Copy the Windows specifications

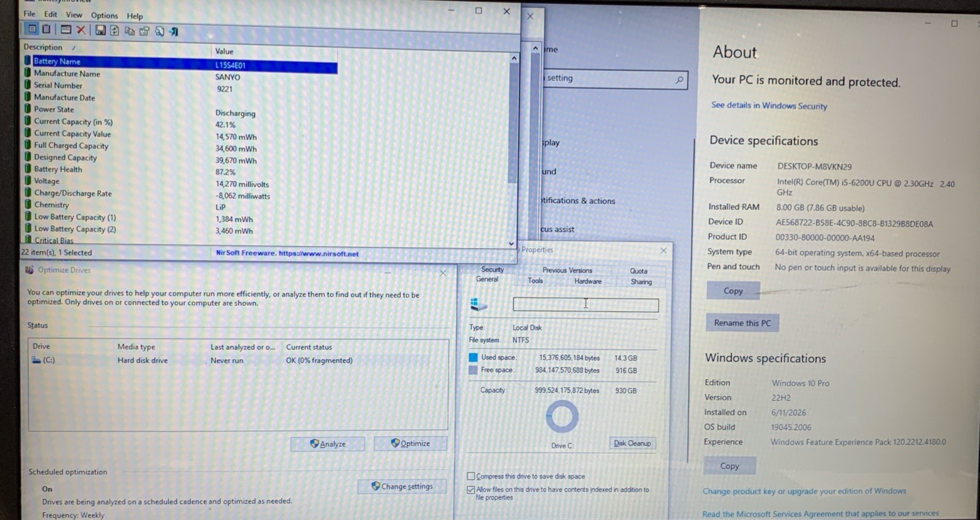(729, 466)
